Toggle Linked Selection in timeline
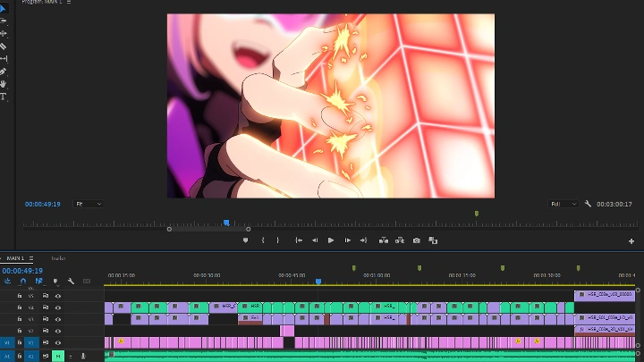The height and width of the screenshot is (362, 644). 39,282
